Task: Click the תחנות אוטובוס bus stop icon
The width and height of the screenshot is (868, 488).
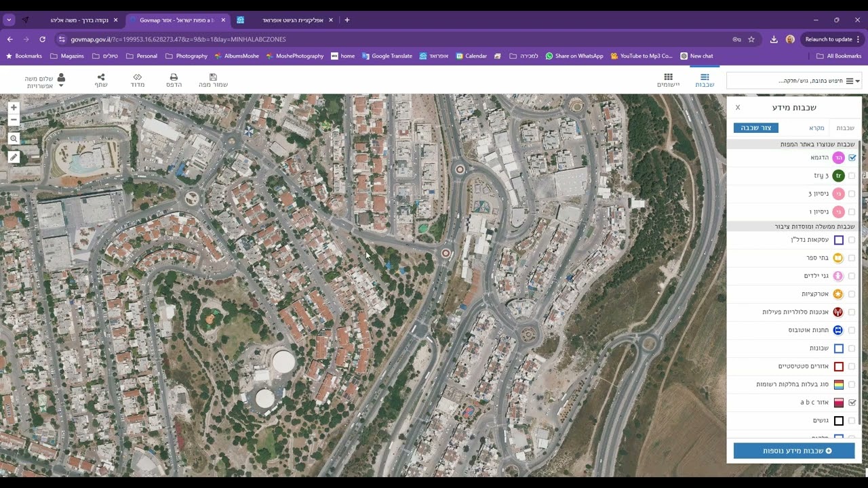Action: pyautogui.click(x=838, y=330)
